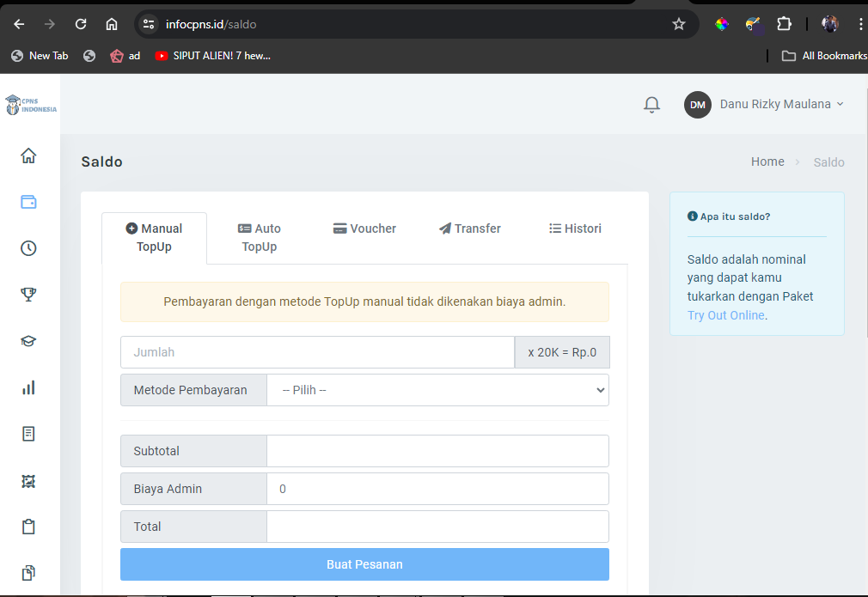Viewport: 868px width, 597px height.
Task: Expand the Metode Pembayaran dropdown
Action: click(x=437, y=390)
